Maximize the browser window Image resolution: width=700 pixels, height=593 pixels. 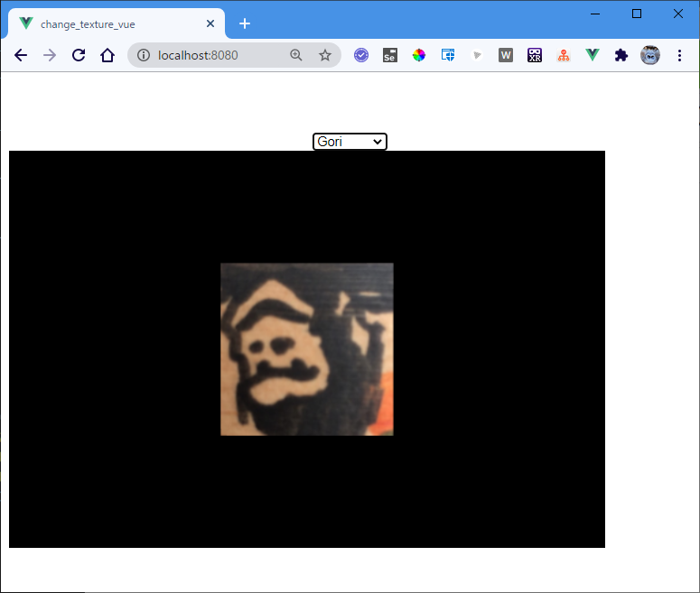click(x=637, y=14)
